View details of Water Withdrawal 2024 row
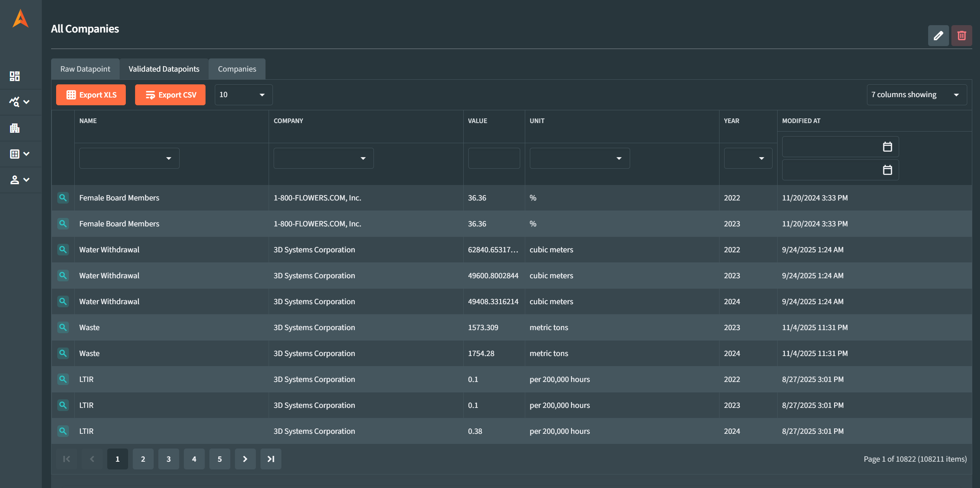Image resolution: width=980 pixels, height=488 pixels. pyautogui.click(x=63, y=301)
